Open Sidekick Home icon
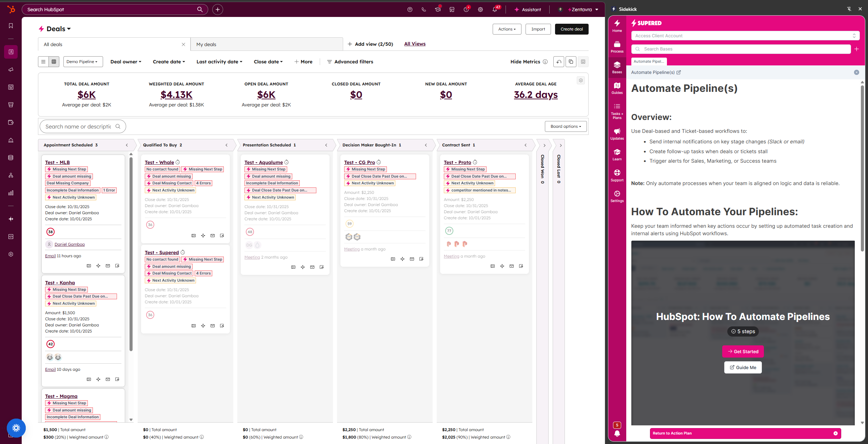Image resolution: width=868 pixels, height=444 pixels. (617, 26)
